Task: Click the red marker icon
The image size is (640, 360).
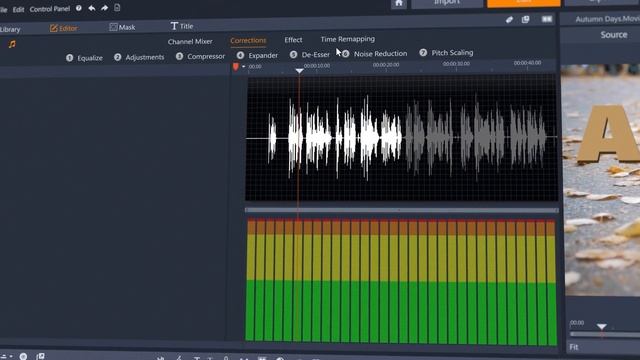Action: [x=236, y=67]
